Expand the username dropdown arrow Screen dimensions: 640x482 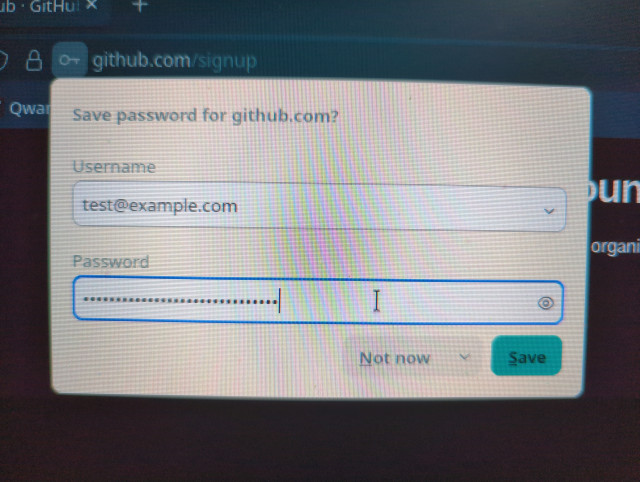click(549, 211)
